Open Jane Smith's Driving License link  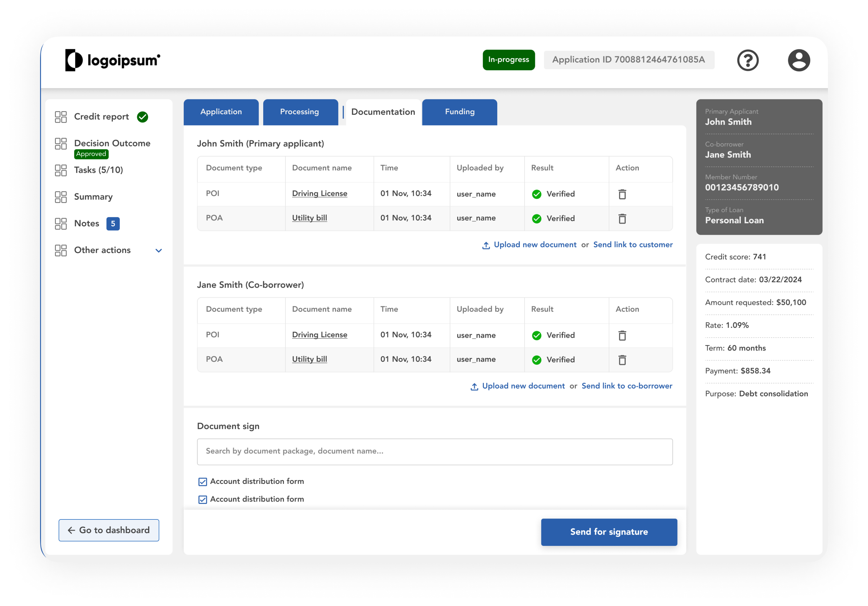[x=319, y=335]
